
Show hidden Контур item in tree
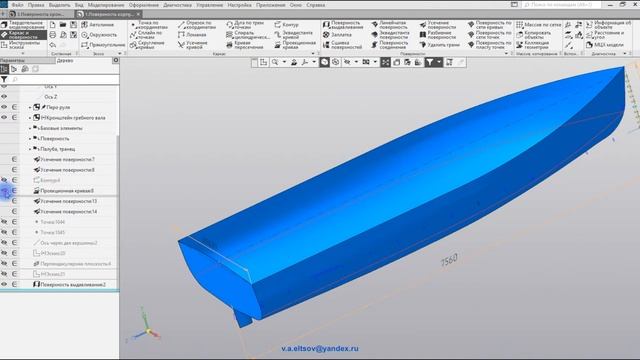pyautogui.click(x=4, y=180)
